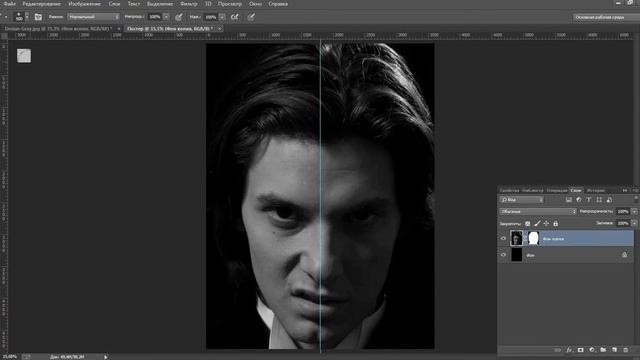Open the brush blend mode dropdown
The height and width of the screenshot is (360, 640).
[x=93, y=17]
